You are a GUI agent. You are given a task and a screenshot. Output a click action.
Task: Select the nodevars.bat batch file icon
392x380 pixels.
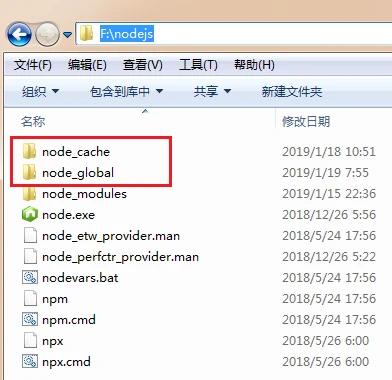click(x=30, y=277)
